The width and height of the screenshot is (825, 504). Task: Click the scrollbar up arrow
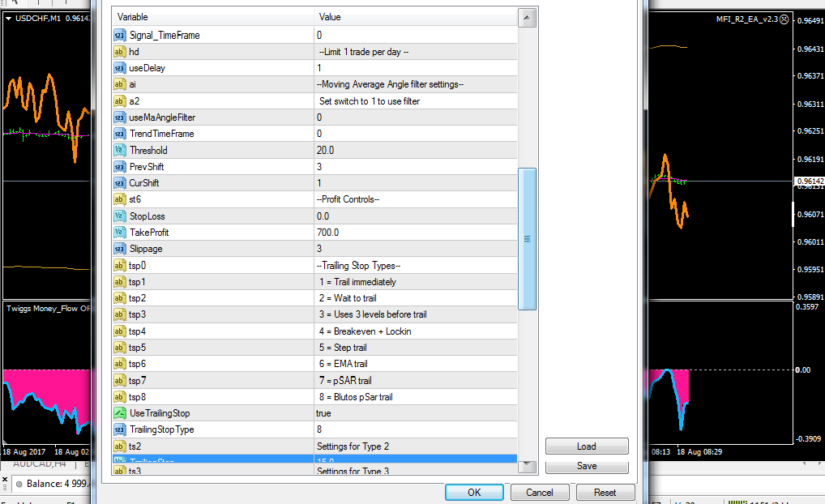pyautogui.click(x=527, y=18)
